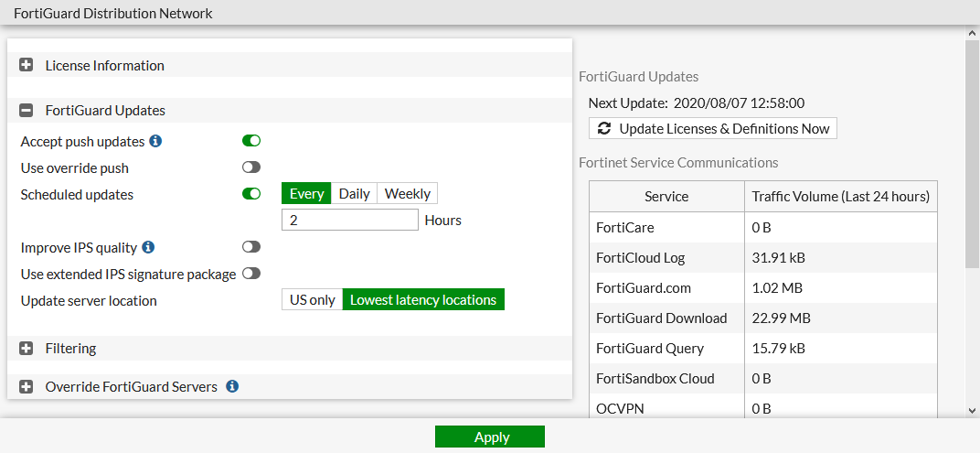Click the info icon beside Accept push updates
The height and width of the screenshot is (453, 980).
click(155, 142)
